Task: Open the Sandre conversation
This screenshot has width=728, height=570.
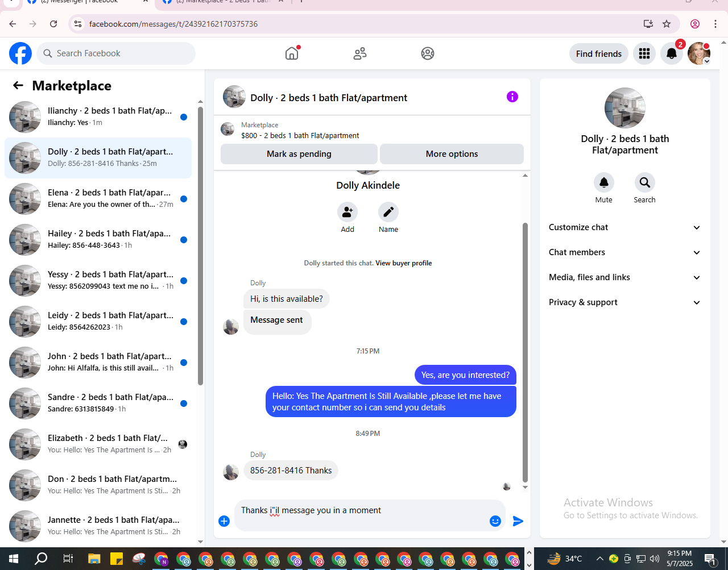Action: 98,403
